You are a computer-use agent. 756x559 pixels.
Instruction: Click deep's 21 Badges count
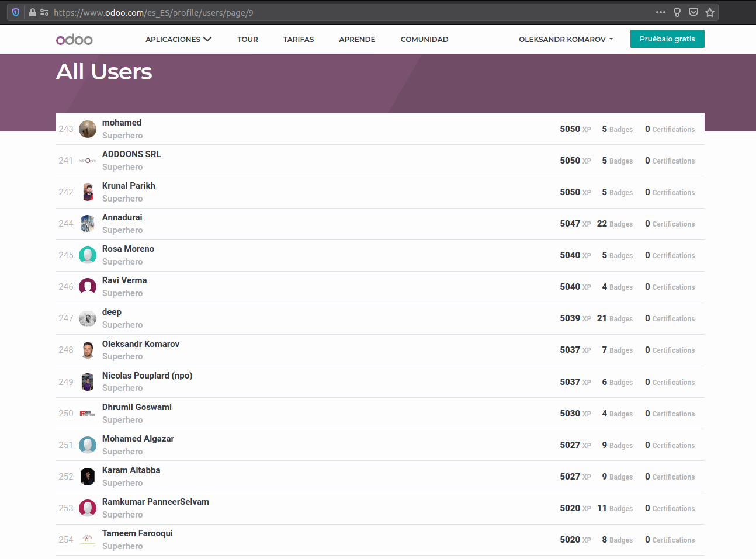[615, 318]
